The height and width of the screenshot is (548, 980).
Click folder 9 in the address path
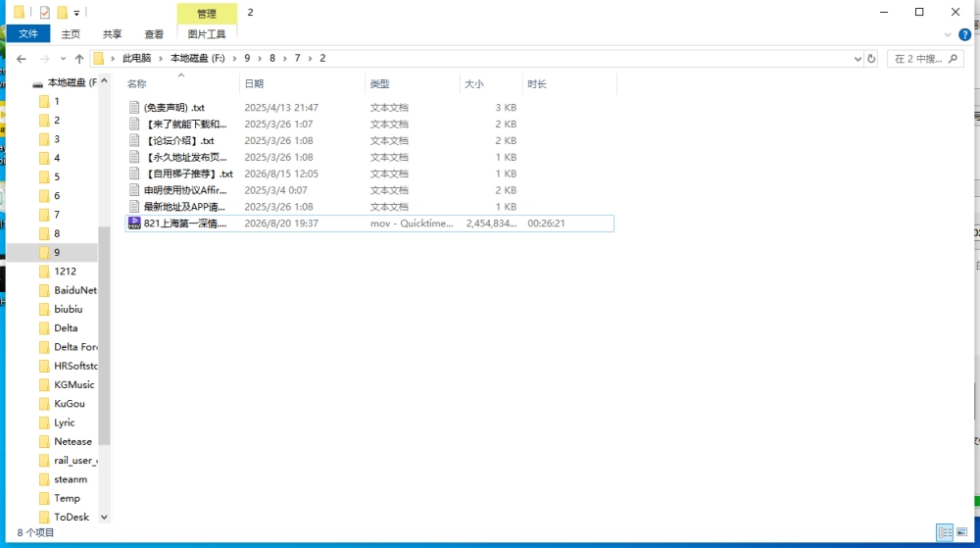pyautogui.click(x=247, y=58)
